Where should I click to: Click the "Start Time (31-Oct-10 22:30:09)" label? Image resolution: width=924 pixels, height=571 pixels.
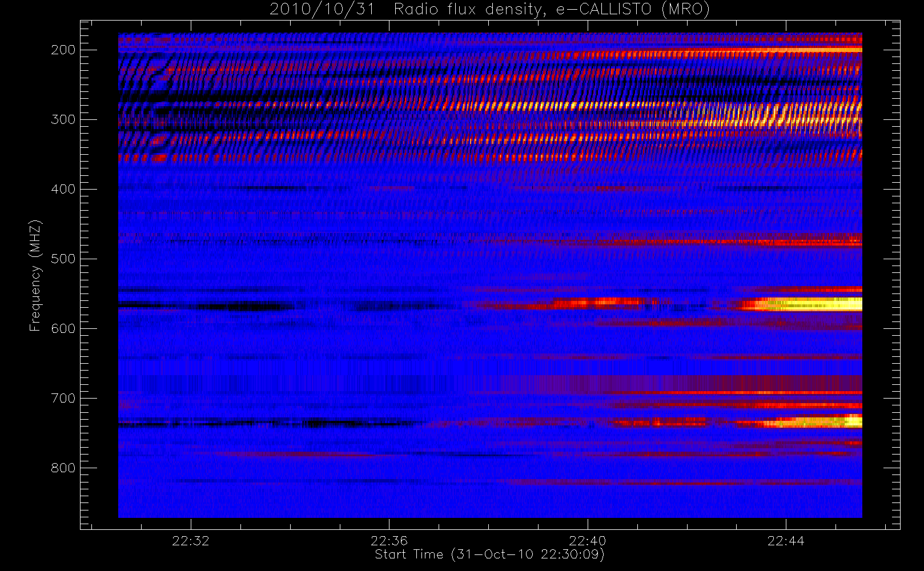click(x=489, y=554)
